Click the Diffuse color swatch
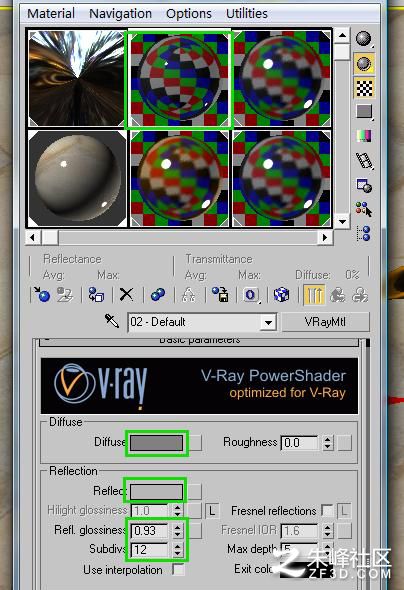This screenshot has height=590, width=404. (x=156, y=443)
